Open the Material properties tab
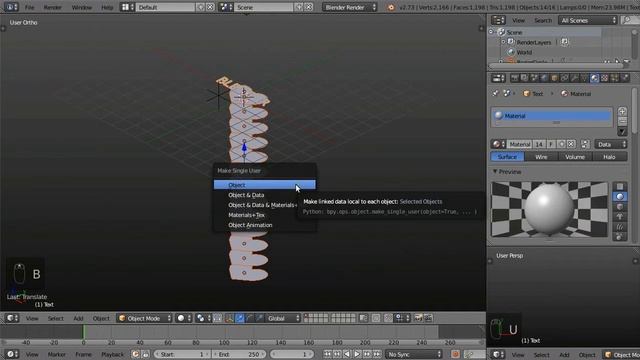This screenshot has width=640, height=360. coord(594,78)
